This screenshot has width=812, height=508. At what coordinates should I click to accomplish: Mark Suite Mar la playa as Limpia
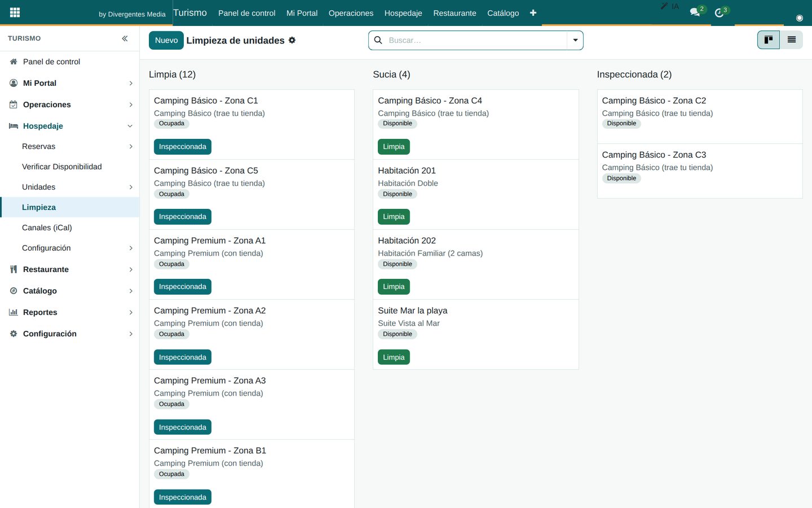394,357
